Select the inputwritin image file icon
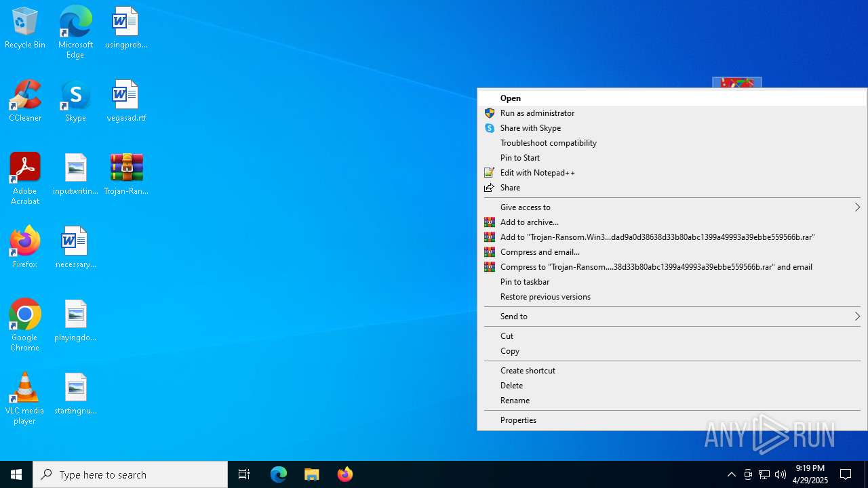The width and height of the screenshot is (868, 488). [x=75, y=175]
